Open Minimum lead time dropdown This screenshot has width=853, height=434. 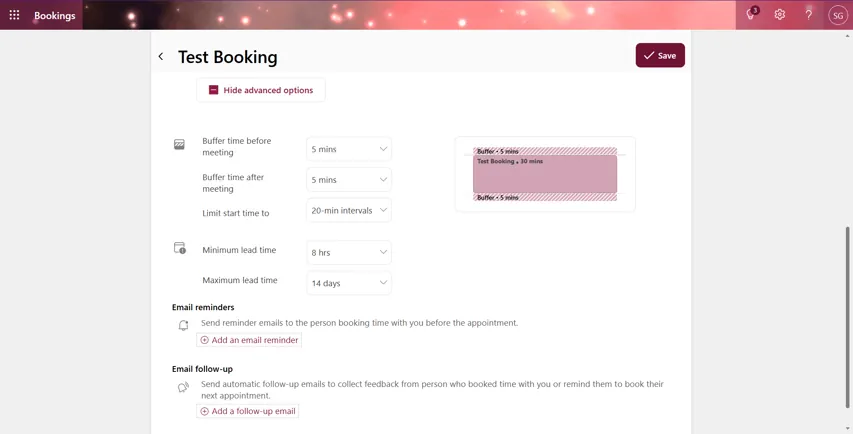tap(349, 252)
